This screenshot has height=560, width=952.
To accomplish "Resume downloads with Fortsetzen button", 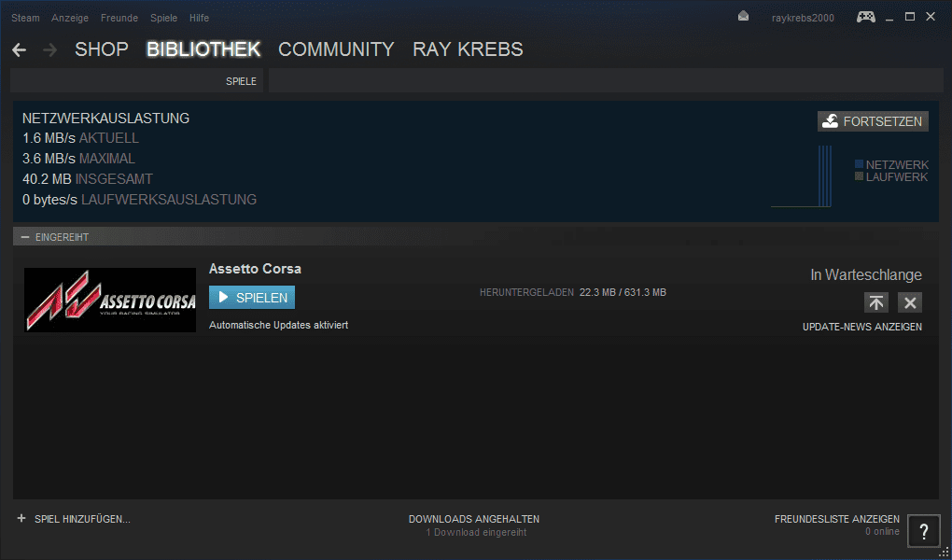I will (x=873, y=121).
